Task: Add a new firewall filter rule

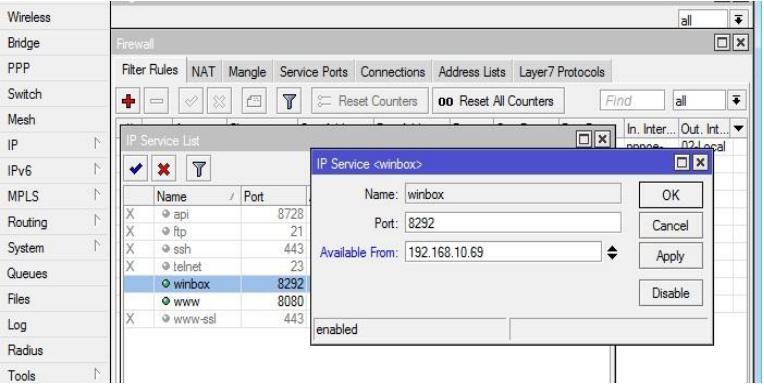Action: tap(129, 101)
